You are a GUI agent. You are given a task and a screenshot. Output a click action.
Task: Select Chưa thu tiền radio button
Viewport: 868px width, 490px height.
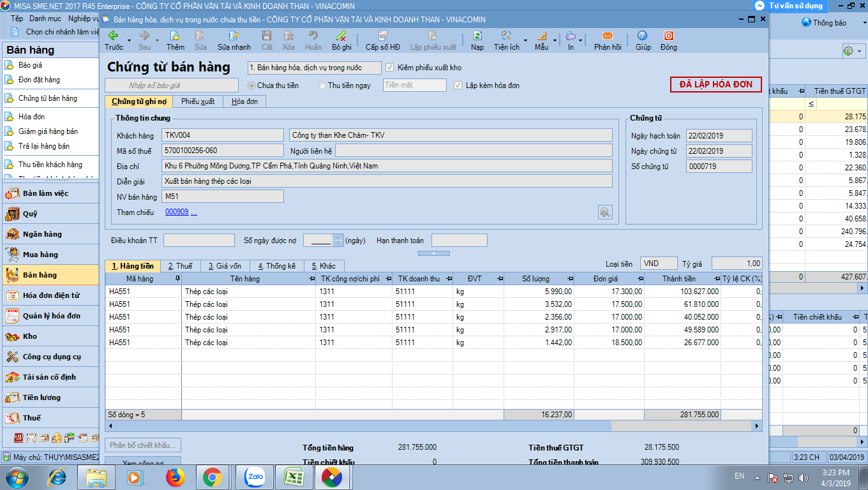[x=251, y=85]
